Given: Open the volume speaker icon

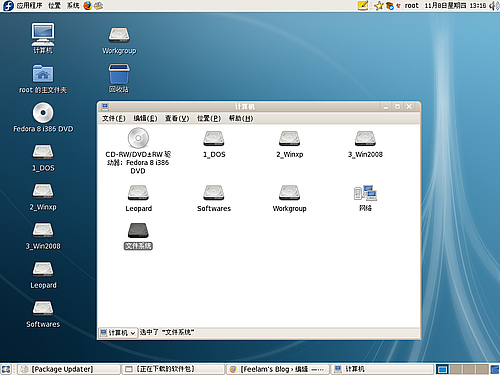Looking at the screenshot, I should 494,6.
